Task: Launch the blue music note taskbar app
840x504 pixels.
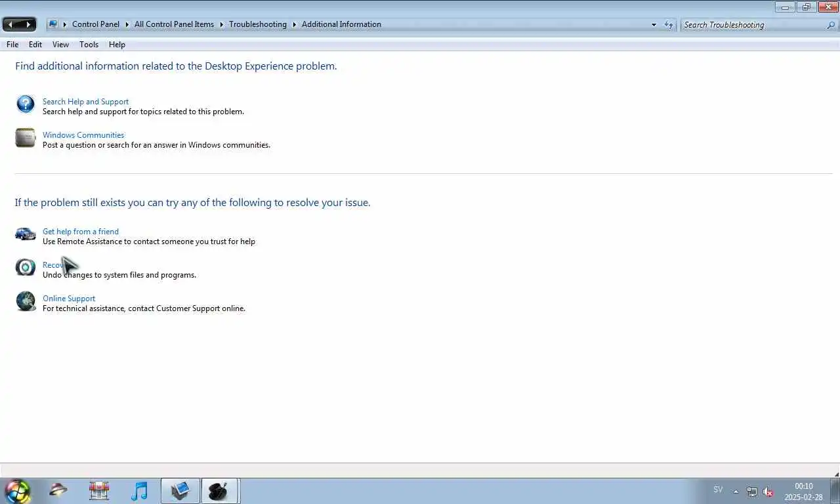Action: click(139, 491)
